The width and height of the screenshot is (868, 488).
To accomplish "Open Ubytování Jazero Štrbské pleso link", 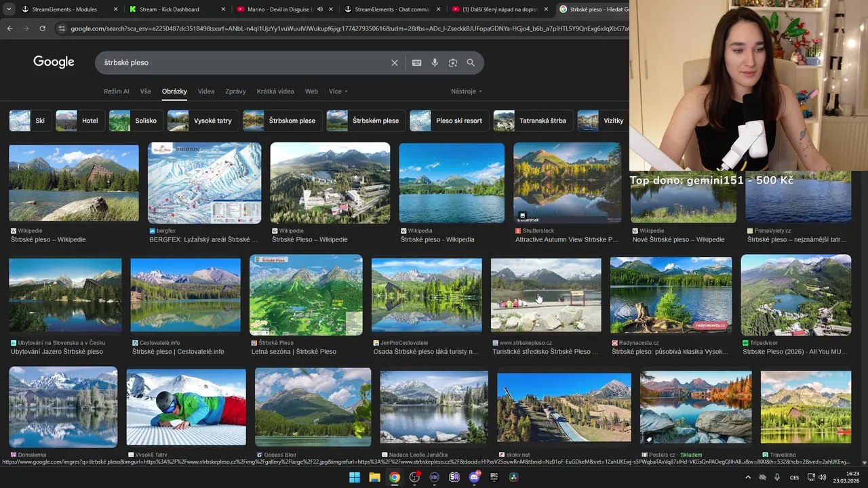I will tap(57, 352).
